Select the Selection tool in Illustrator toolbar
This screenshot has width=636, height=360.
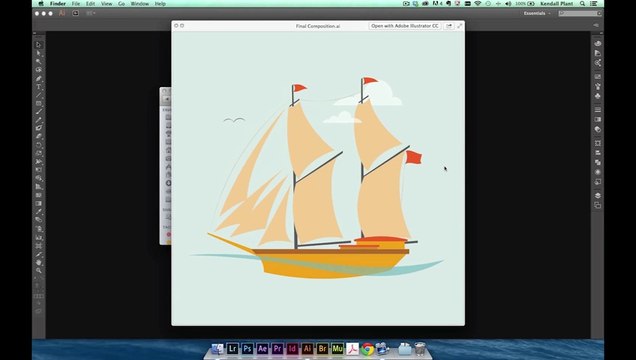(x=39, y=45)
